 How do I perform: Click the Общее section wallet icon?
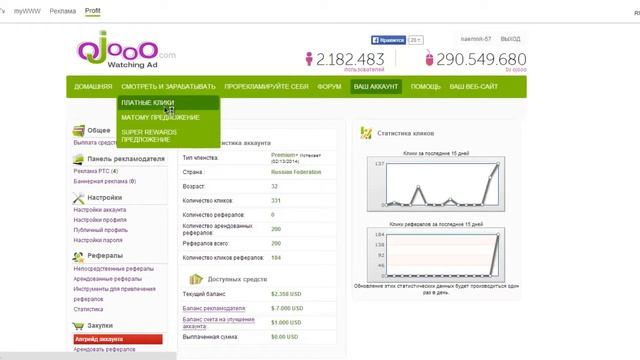coord(78,131)
